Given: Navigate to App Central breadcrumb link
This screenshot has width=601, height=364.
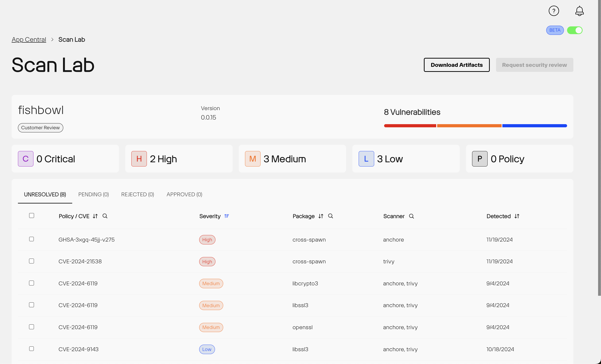Looking at the screenshot, I should [x=29, y=40].
